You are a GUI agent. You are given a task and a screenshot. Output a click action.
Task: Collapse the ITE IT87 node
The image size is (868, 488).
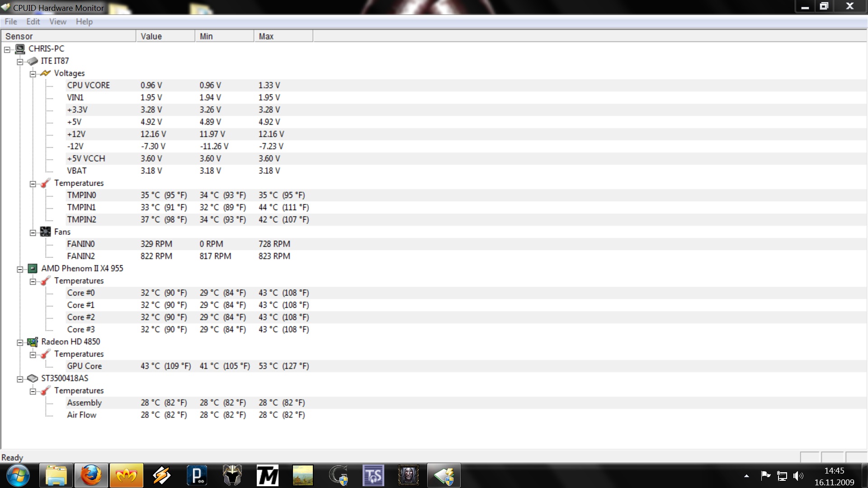pos(20,62)
